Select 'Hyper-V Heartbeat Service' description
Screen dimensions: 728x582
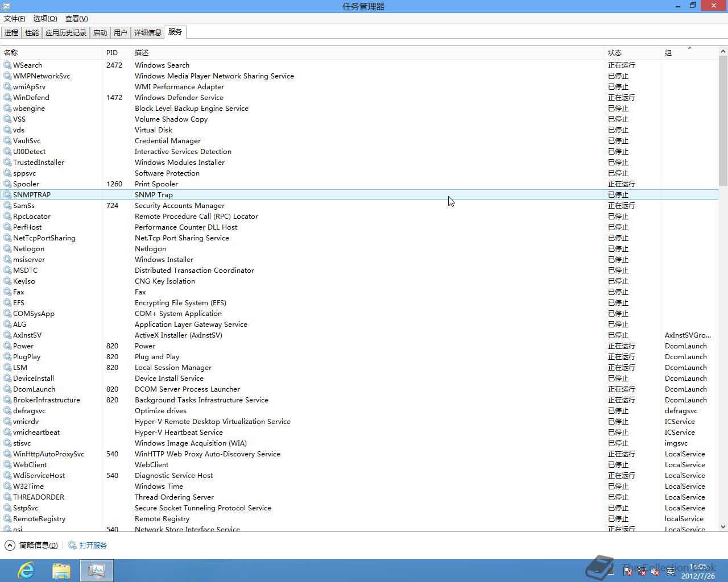point(179,432)
